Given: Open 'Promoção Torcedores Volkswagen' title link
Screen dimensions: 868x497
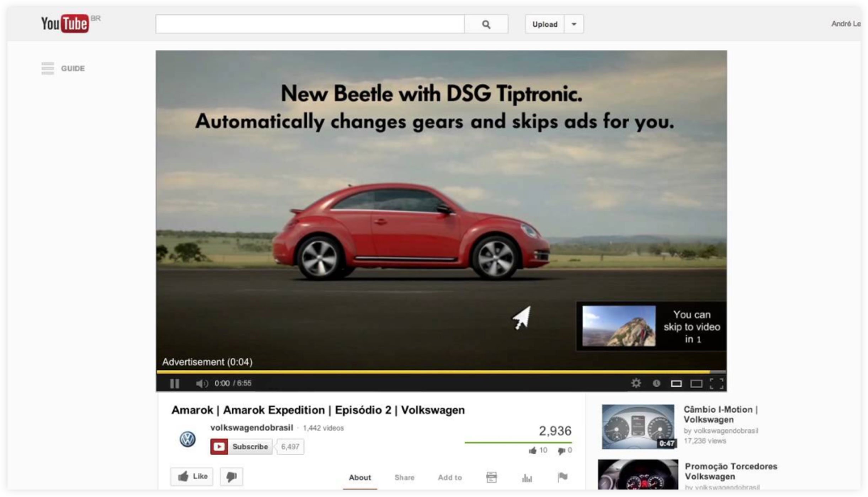Looking at the screenshot, I should coord(731,471).
